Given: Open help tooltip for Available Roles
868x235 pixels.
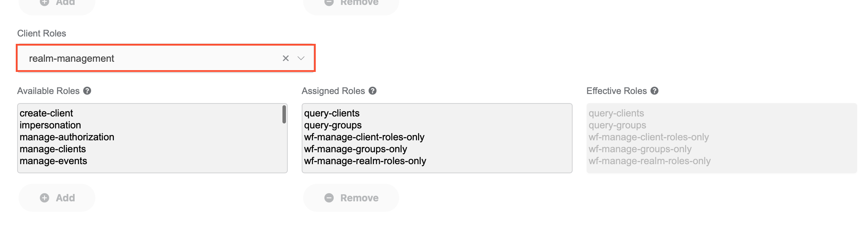Looking at the screenshot, I should 87,91.
